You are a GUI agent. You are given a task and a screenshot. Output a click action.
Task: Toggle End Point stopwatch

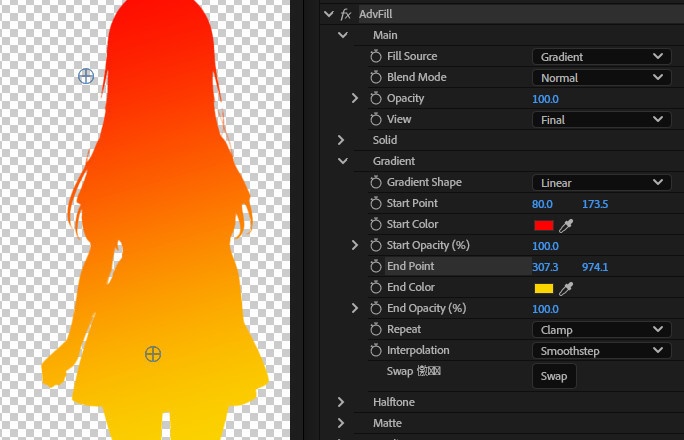point(376,266)
